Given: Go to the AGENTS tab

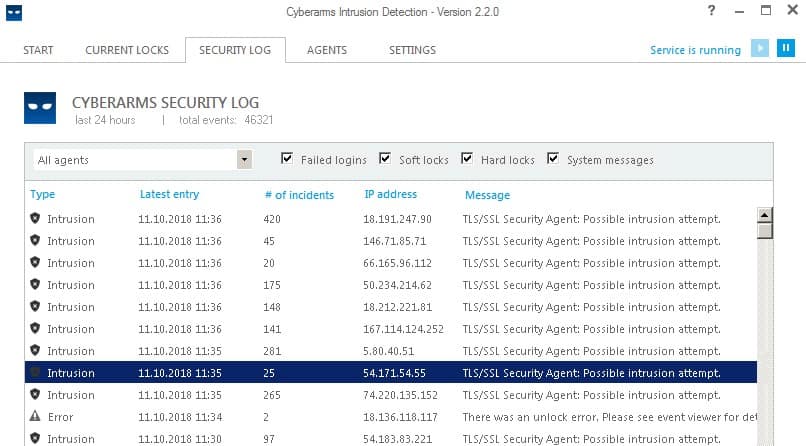Looking at the screenshot, I should (327, 50).
